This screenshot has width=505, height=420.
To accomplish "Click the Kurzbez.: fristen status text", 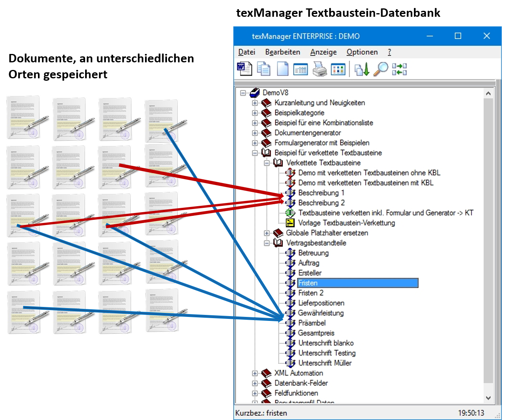I will click(261, 413).
